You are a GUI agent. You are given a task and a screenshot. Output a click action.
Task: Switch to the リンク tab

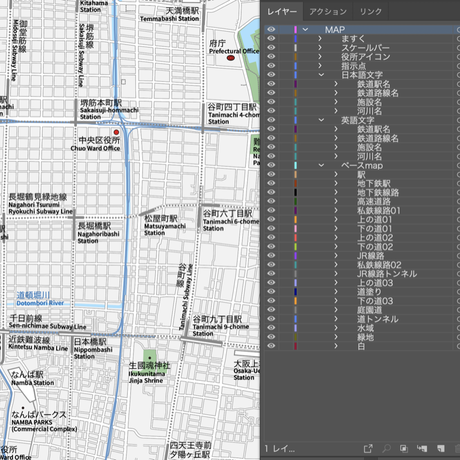click(x=370, y=12)
